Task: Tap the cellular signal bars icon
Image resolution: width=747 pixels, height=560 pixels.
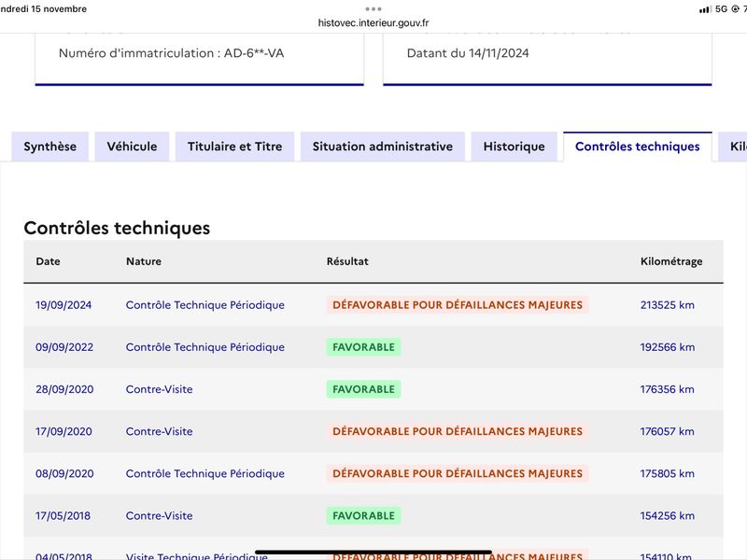Action: pos(705,9)
